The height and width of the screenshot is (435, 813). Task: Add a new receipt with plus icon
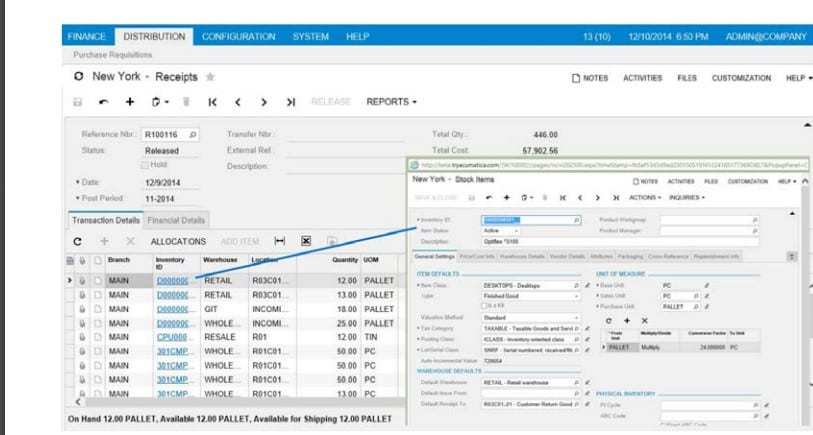pyautogui.click(x=129, y=102)
